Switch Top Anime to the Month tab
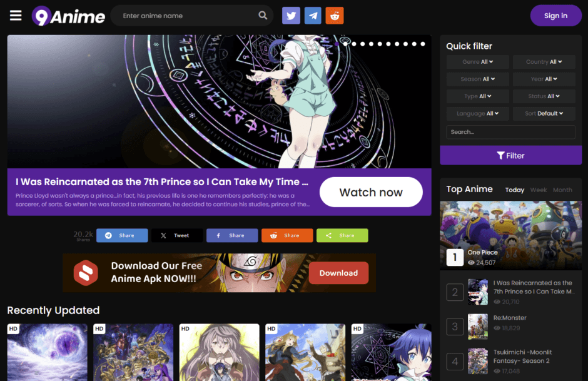 (562, 190)
